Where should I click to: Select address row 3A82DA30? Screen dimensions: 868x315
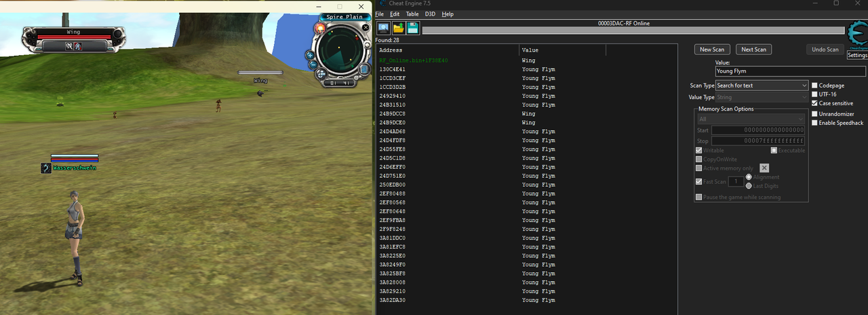tap(526, 300)
